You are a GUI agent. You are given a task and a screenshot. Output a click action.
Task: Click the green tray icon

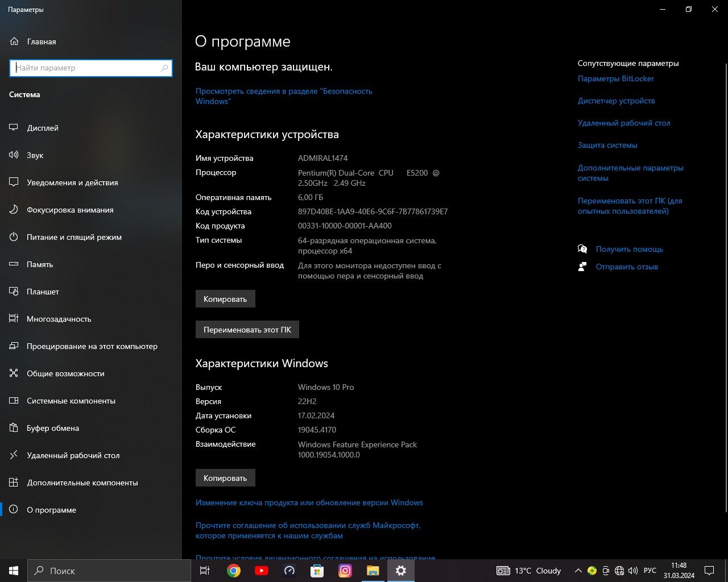click(592, 571)
